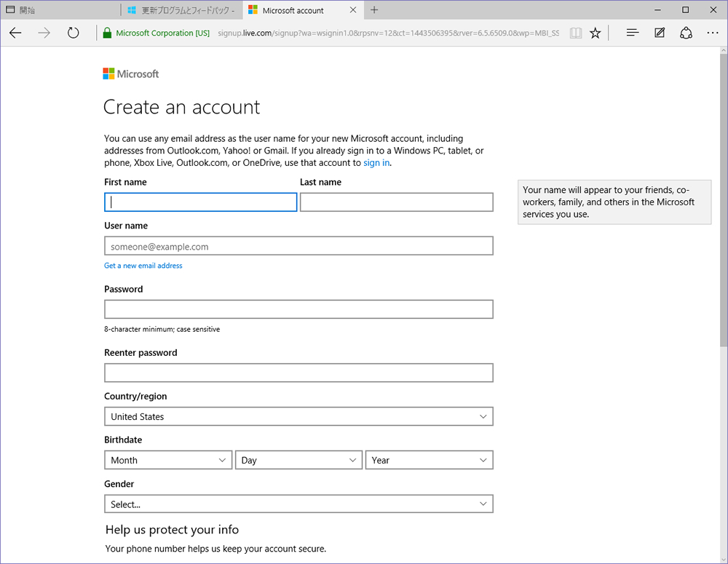Image resolution: width=728 pixels, height=564 pixels.
Task: Switch to the 開始 tab
Action: tap(60, 10)
